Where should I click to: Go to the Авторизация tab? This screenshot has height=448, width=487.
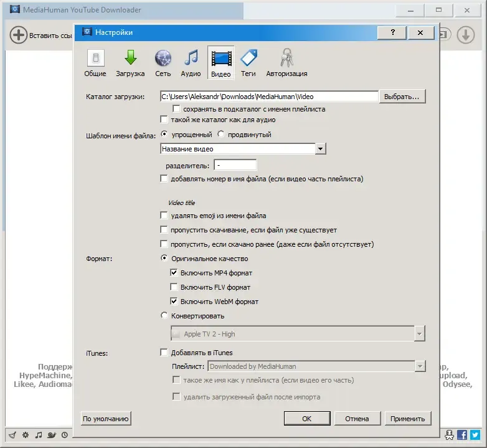[286, 63]
